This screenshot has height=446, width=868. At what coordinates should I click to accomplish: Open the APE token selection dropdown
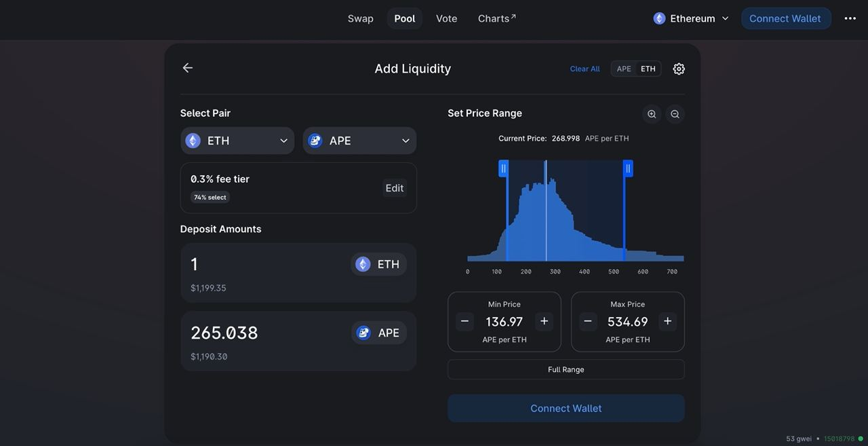pyautogui.click(x=359, y=141)
